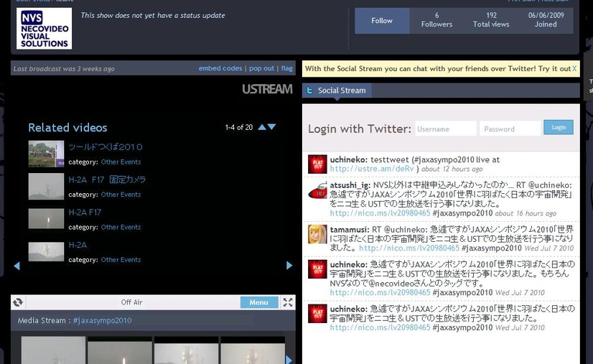The width and height of the screenshot is (593, 364).
Task: Open nico.ms link in tamamusi's tweet
Action: (x=409, y=248)
